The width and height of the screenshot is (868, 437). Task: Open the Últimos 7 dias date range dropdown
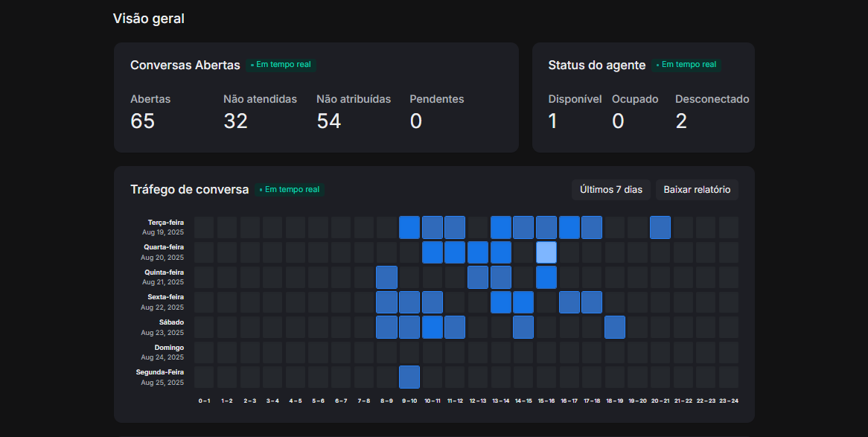click(611, 190)
